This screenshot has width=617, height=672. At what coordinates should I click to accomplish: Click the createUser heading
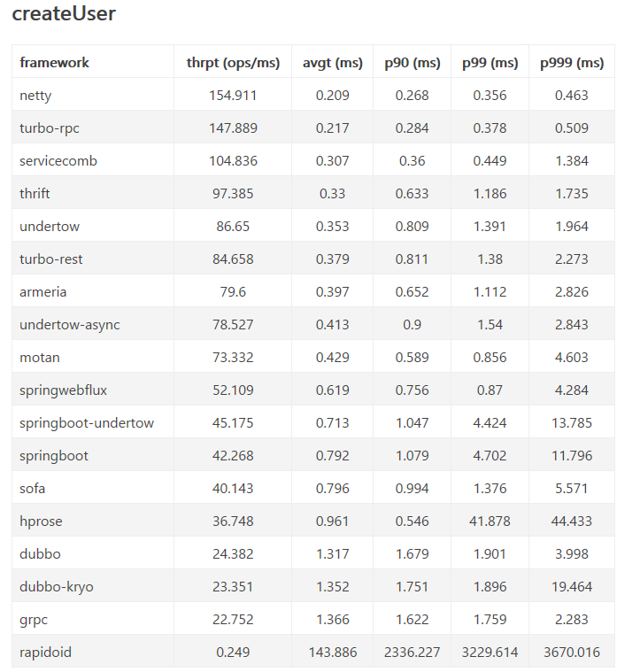[64, 13]
